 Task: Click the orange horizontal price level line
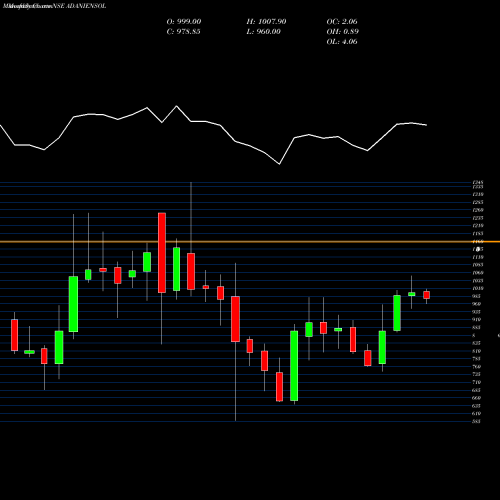[x=250, y=241]
